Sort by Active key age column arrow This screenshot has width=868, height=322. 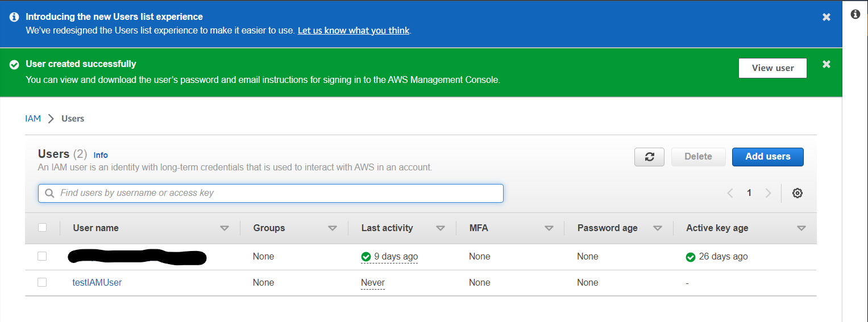pyautogui.click(x=801, y=228)
